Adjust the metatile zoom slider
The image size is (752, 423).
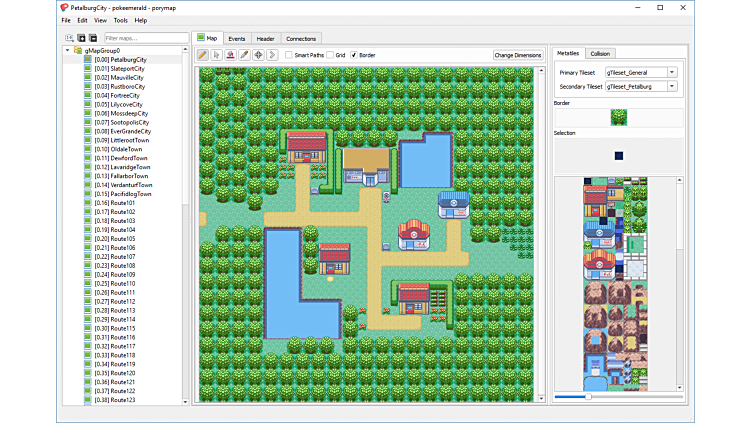pos(588,397)
